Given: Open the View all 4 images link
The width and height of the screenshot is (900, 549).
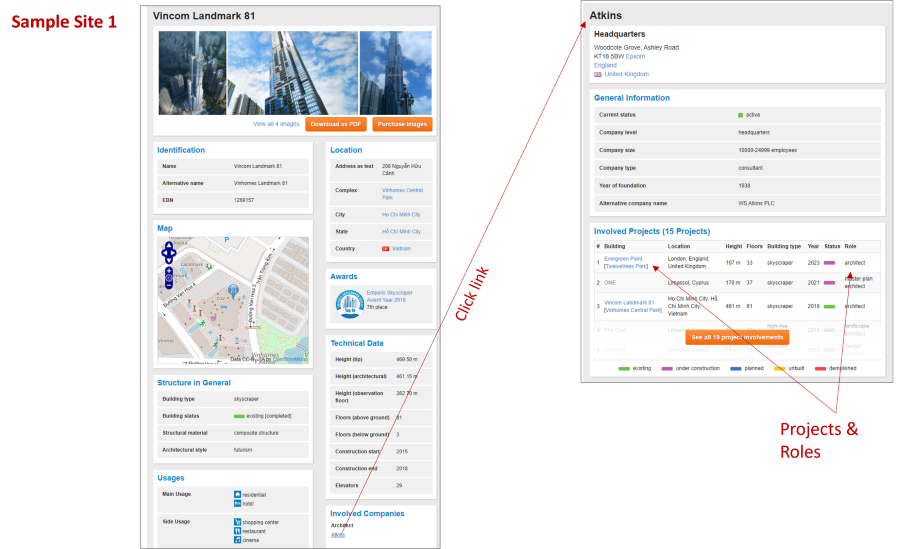Looking at the screenshot, I should [x=276, y=124].
